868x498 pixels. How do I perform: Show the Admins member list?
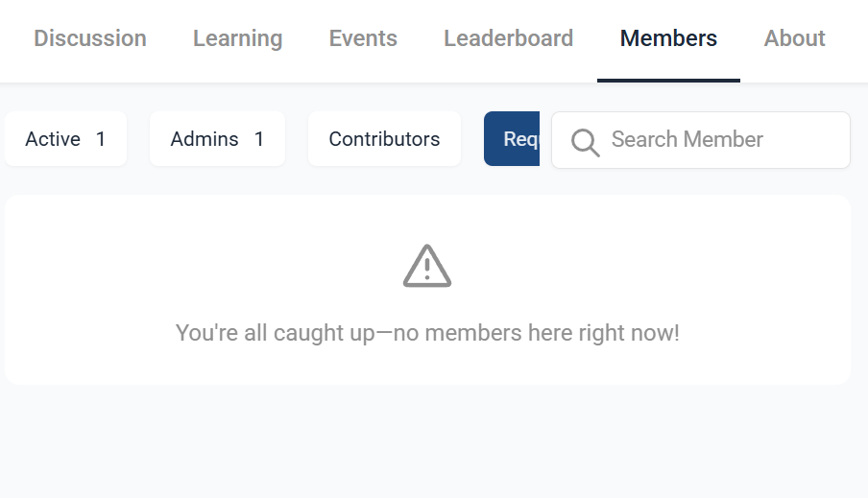coord(205,139)
